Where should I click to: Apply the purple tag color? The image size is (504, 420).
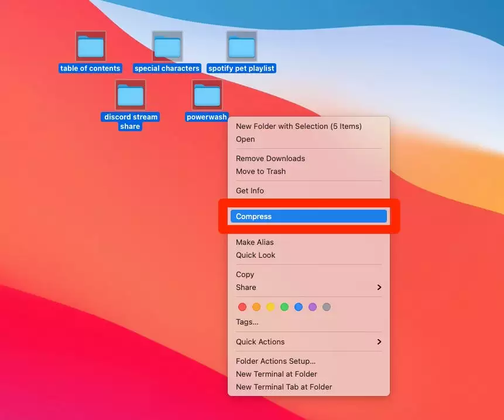click(x=313, y=307)
